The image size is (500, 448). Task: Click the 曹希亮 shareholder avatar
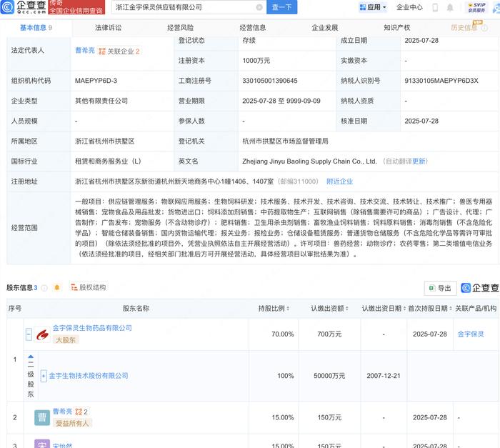42,418
